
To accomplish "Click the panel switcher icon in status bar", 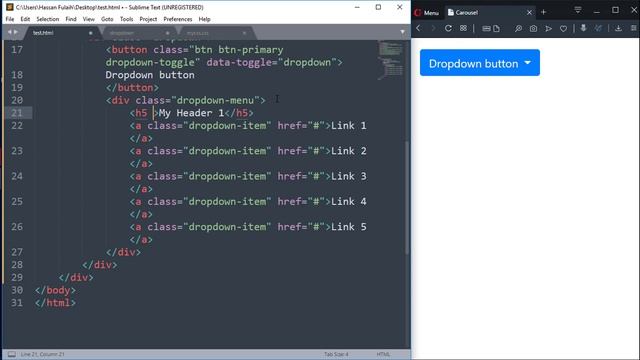I will pos(11,354).
